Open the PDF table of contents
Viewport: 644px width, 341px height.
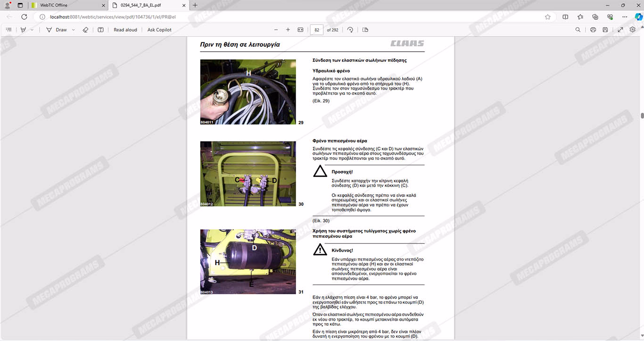[8, 30]
